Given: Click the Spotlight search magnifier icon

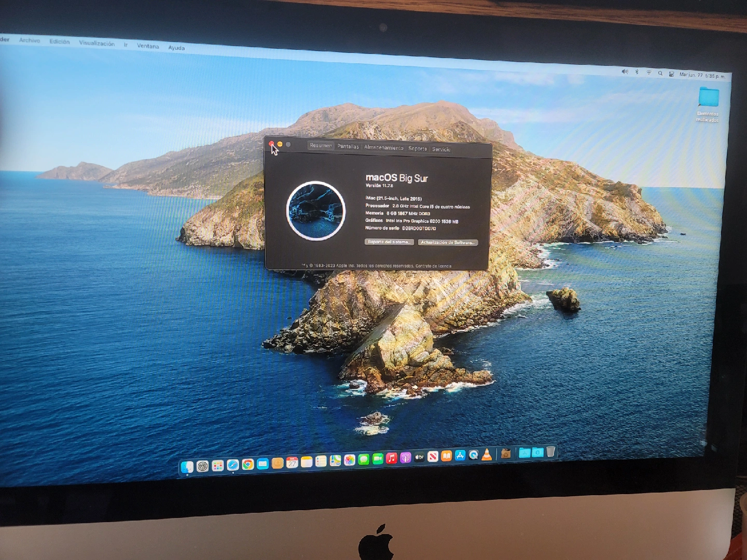Looking at the screenshot, I should point(660,74).
